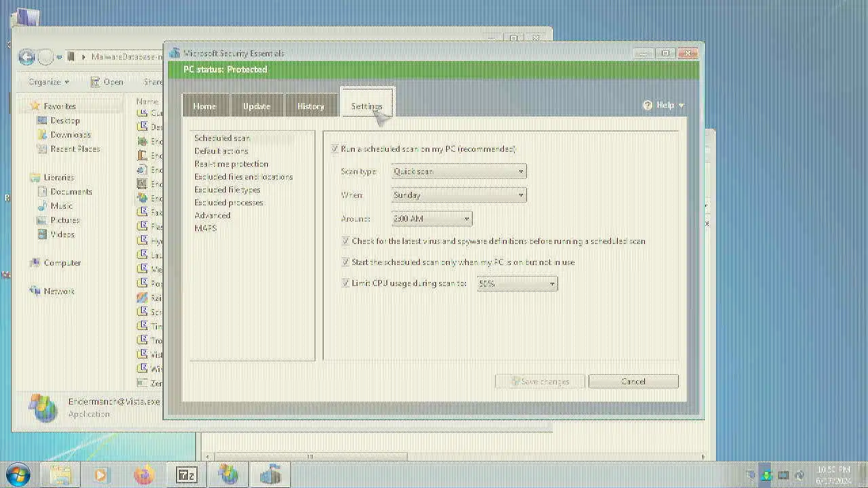Click the green tray icon
Viewport: 868px width, 488px height.
click(x=766, y=475)
